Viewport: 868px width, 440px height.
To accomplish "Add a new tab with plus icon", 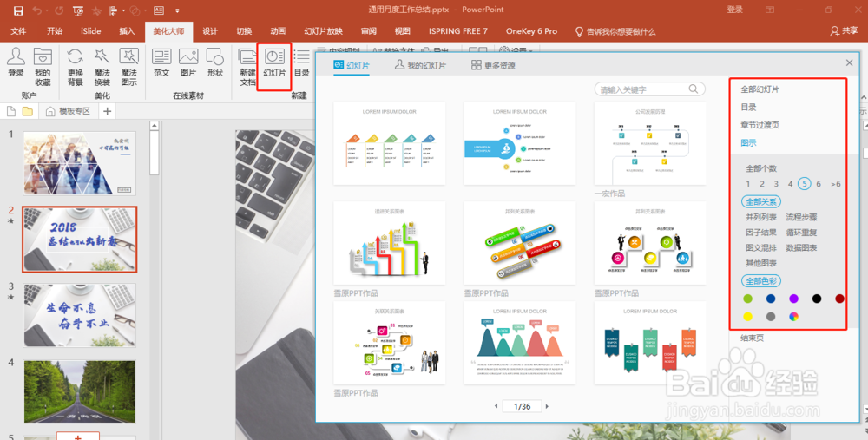I will (108, 112).
